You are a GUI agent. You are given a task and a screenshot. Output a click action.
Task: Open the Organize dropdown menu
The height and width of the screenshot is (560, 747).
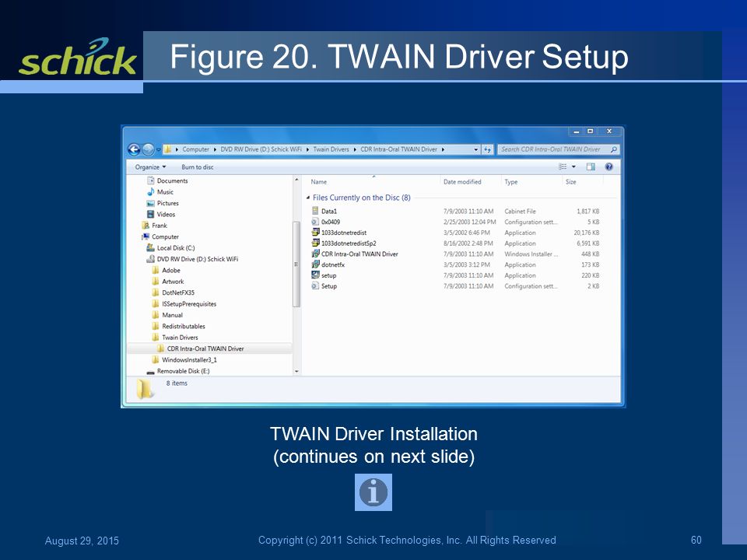150,167
